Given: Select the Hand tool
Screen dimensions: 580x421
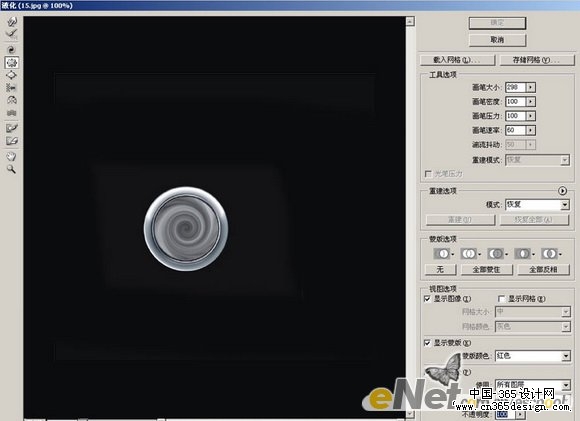Looking at the screenshot, I should pyautogui.click(x=12, y=156).
